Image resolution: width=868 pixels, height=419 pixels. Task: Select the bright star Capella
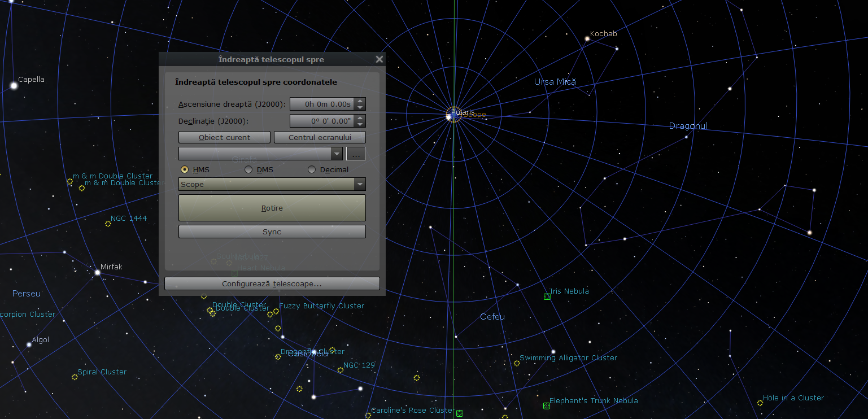click(14, 86)
